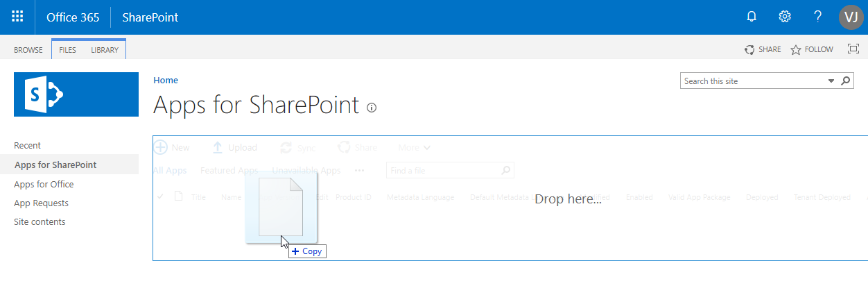Open the help question mark
Image resolution: width=868 pixels, height=286 pixels.
818,17
